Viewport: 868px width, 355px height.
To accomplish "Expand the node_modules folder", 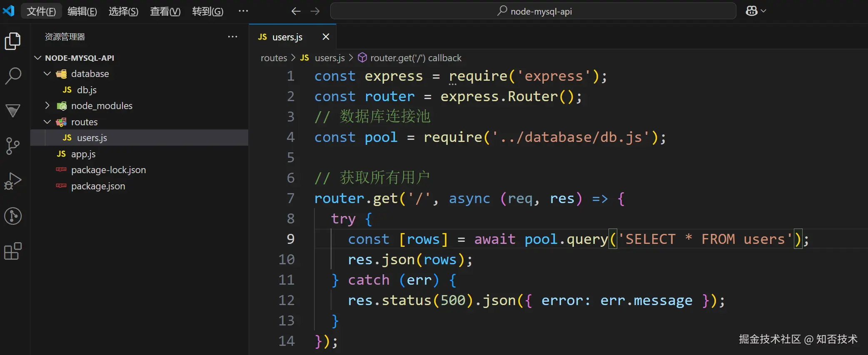I will point(47,106).
